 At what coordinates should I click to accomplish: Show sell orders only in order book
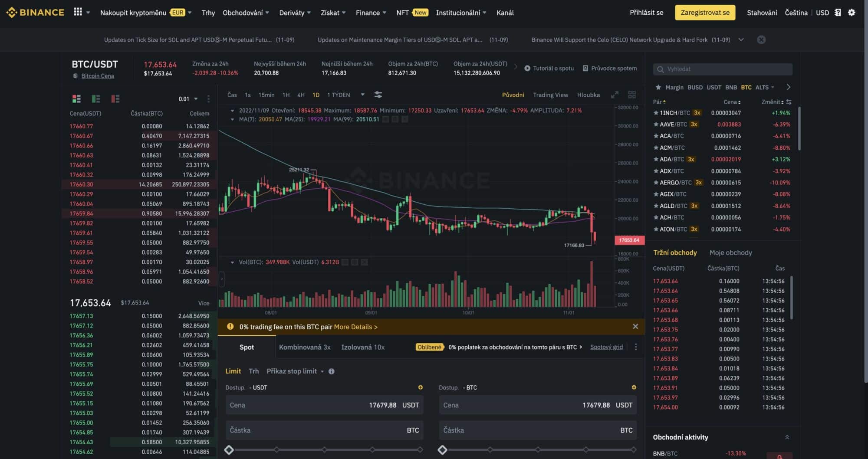115,99
